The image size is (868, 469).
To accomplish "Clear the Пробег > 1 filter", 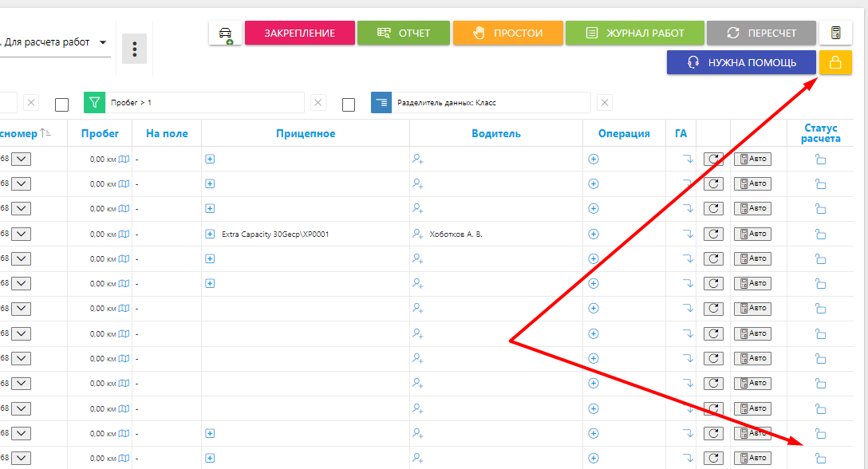I will 318,102.
